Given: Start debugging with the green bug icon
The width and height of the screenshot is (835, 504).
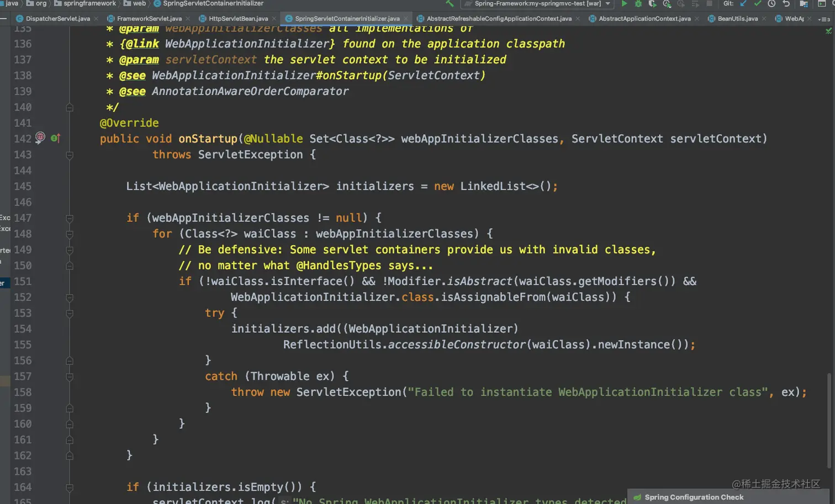Looking at the screenshot, I should 638,3.
